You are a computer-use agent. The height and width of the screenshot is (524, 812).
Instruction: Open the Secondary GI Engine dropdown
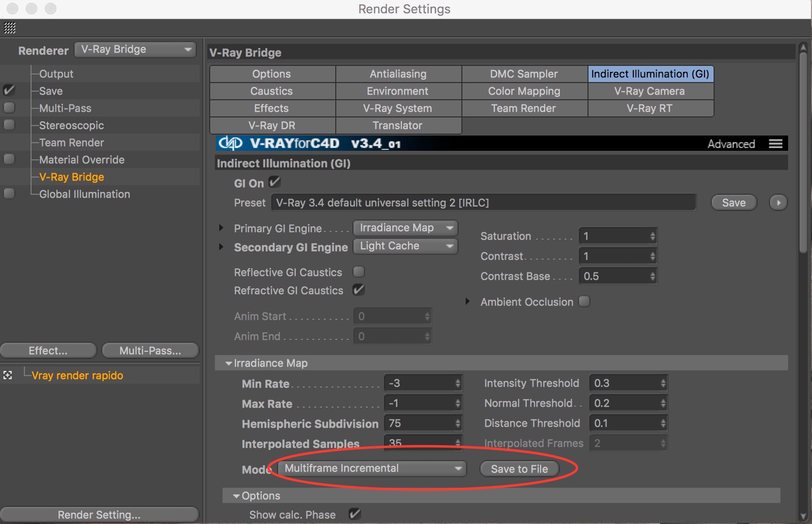pos(405,246)
